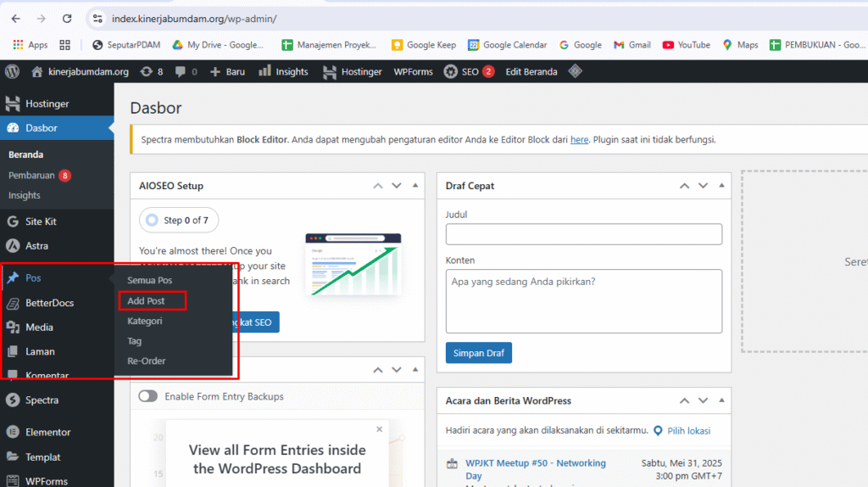Open the updates icon showing 8
Viewport: 868px width, 487px height.
click(151, 72)
